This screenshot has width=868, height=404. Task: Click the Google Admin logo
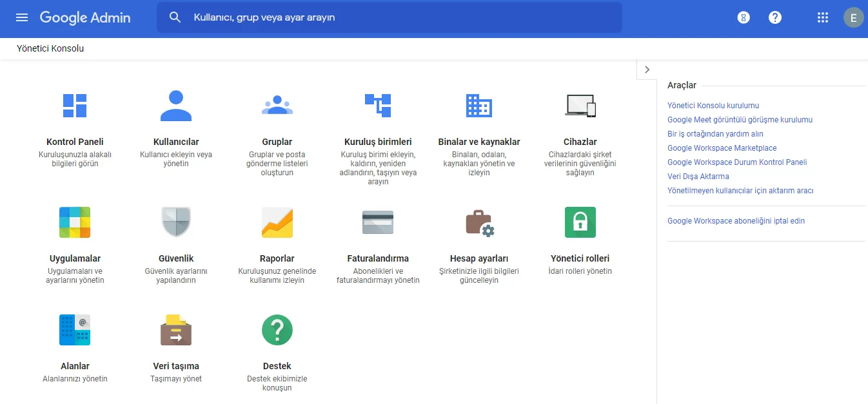[85, 18]
